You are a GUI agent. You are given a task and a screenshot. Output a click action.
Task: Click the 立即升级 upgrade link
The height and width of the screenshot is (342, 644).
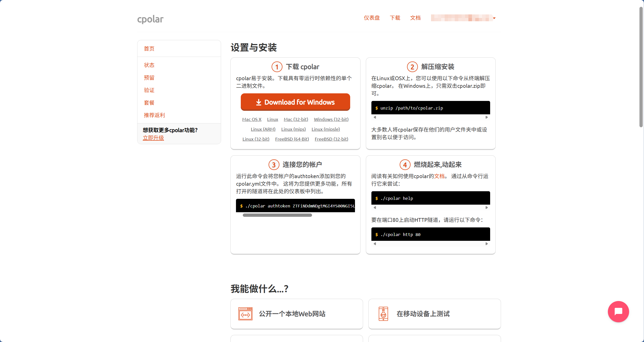point(153,138)
